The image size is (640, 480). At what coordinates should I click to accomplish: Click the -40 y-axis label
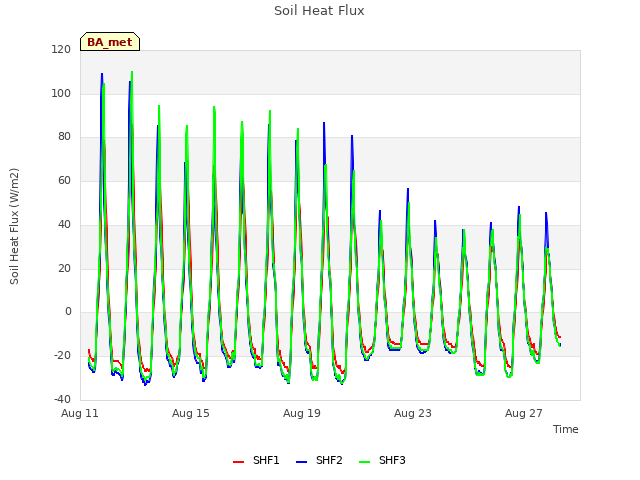tap(62, 399)
